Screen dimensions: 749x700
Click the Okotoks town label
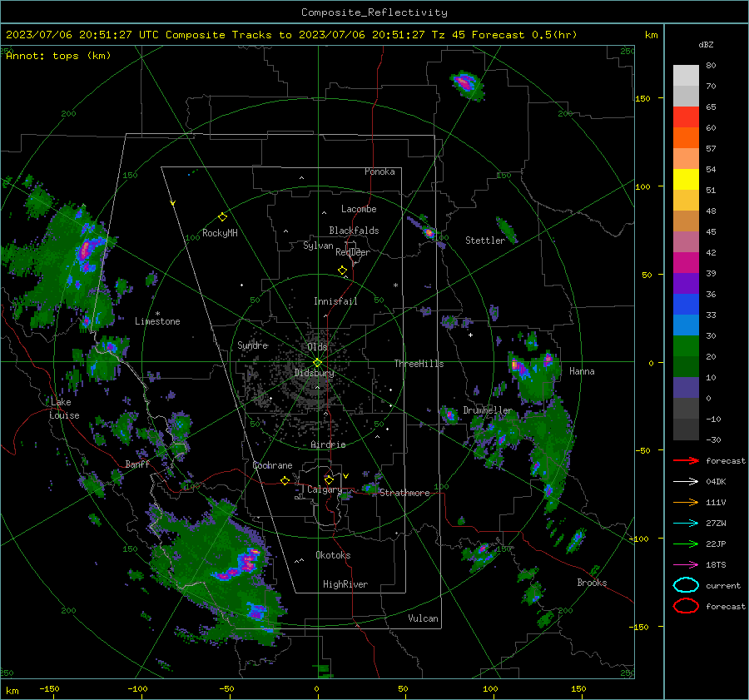333,555
